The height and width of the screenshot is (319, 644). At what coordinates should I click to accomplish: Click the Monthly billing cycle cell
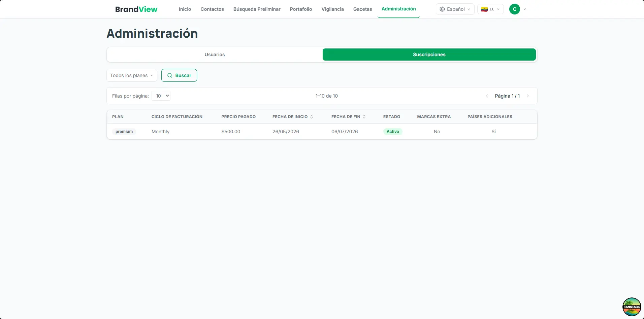[160, 132]
